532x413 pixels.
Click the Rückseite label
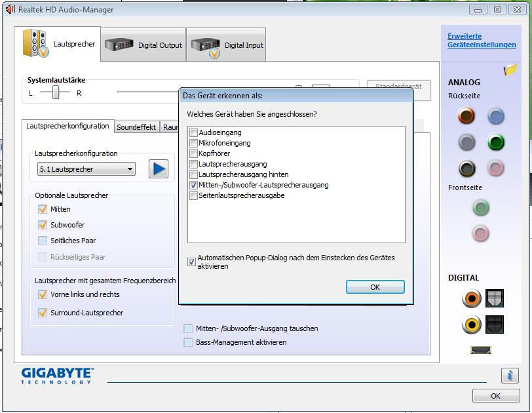tap(464, 96)
